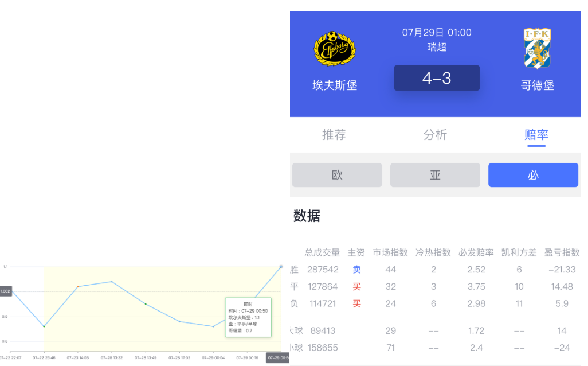The image size is (588, 366).
Task: Click the 必发赔率 column header
Action: click(x=476, y=252)
